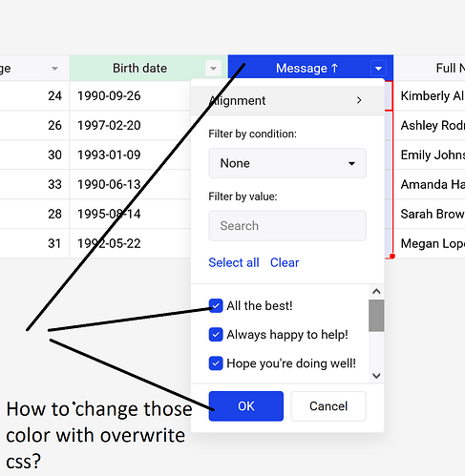The image size is (465, 476).
Task: Click the Message column header
Action: pos(310,68)
